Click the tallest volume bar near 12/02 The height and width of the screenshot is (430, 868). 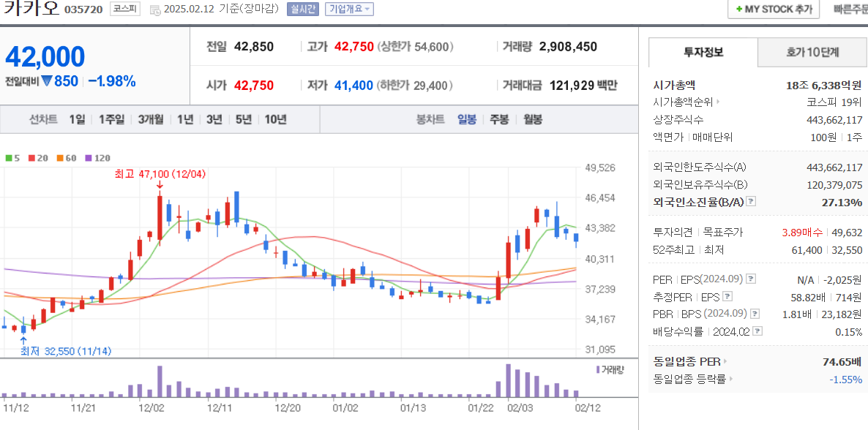160,381
